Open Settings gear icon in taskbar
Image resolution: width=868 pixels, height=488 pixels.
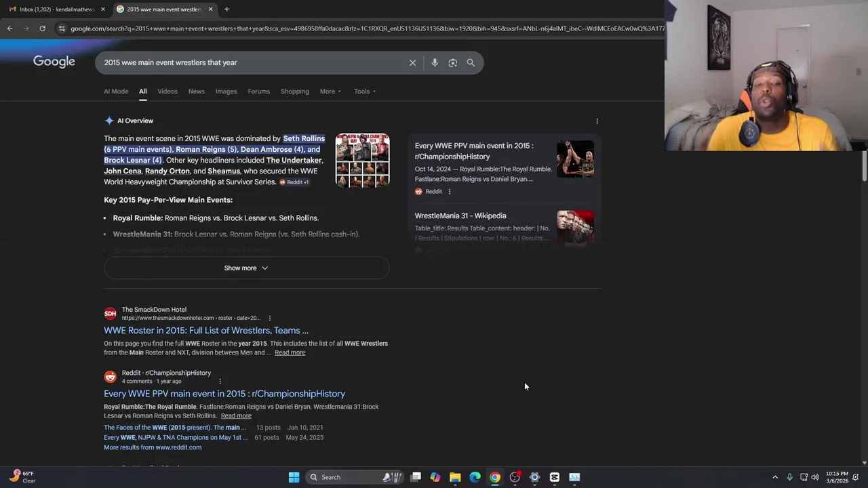coord(534,477)
